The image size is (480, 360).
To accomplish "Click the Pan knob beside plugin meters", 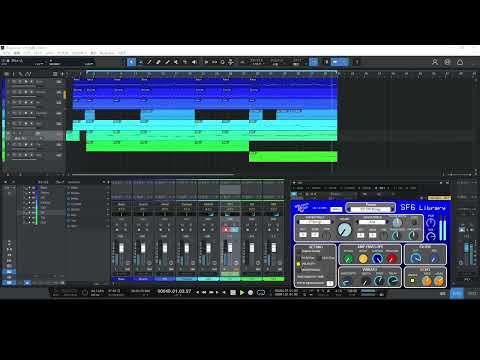I will (431, 223).
